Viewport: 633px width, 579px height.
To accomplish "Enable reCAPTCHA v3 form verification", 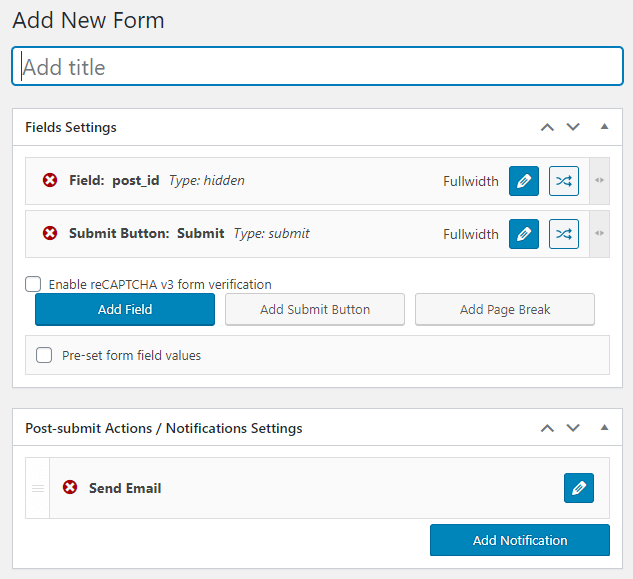I will tap(33, 284).
